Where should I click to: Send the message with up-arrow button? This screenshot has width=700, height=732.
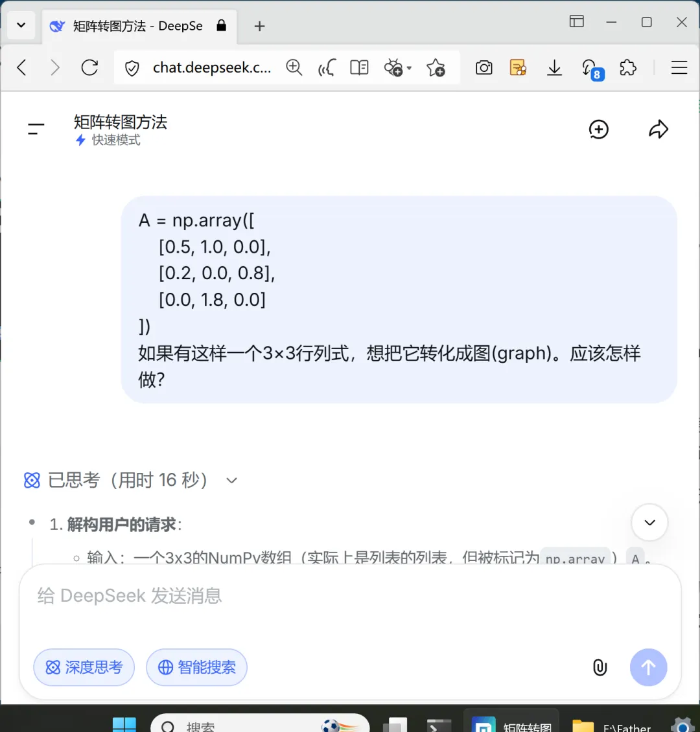648,667
